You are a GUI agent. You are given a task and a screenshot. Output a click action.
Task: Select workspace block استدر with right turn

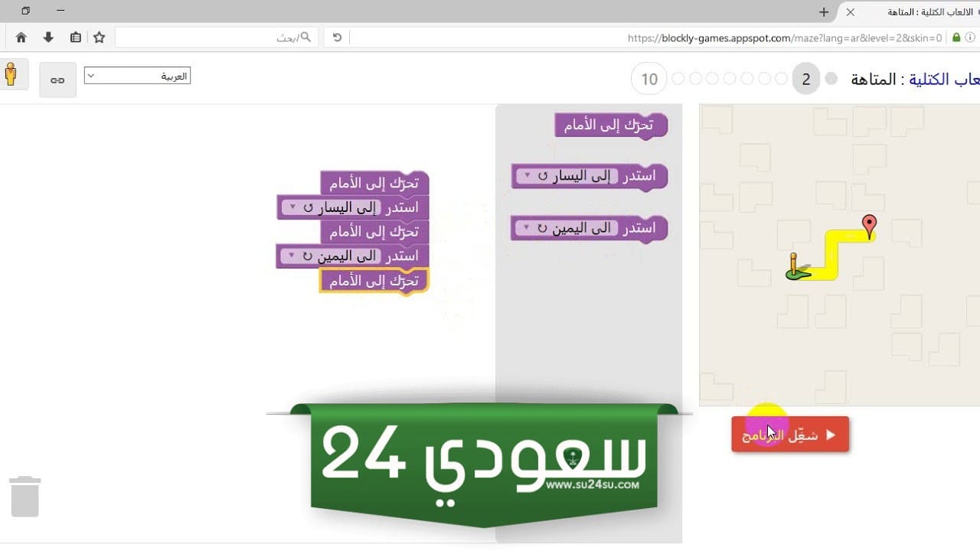coord(352,256)
